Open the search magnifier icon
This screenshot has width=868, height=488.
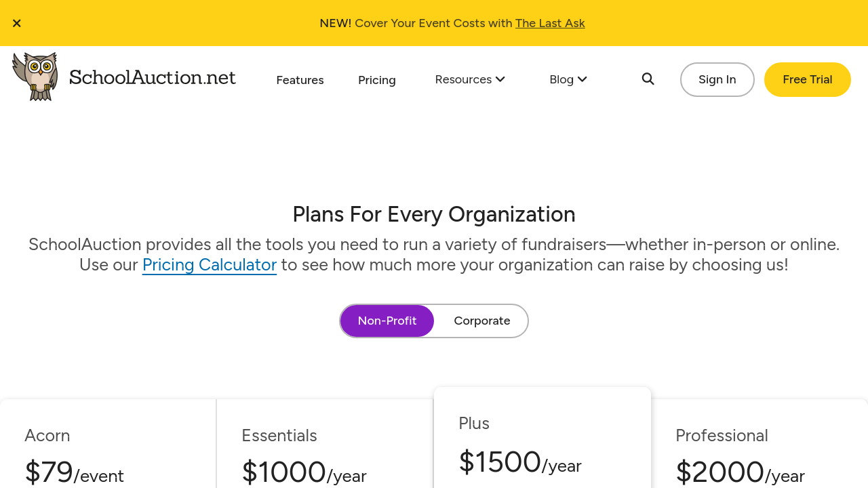pyautogui.click(x=648, y=79)
